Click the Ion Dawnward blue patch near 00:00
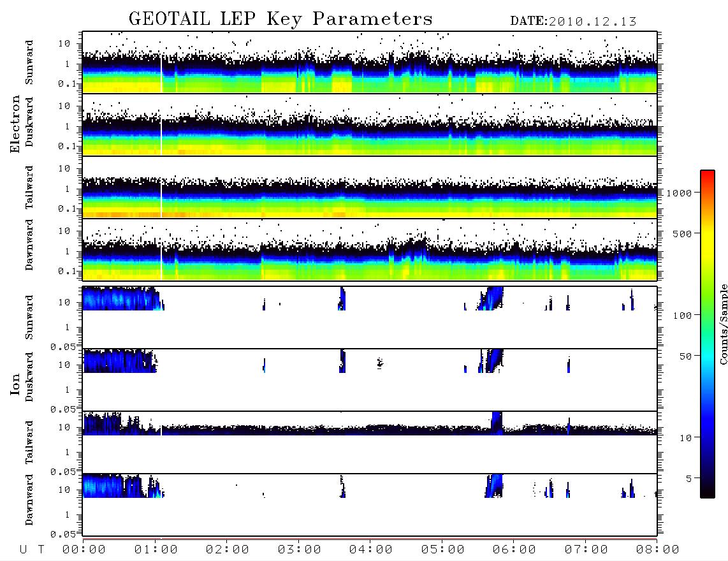Viewport: 728px width, 561px height. 103,486
